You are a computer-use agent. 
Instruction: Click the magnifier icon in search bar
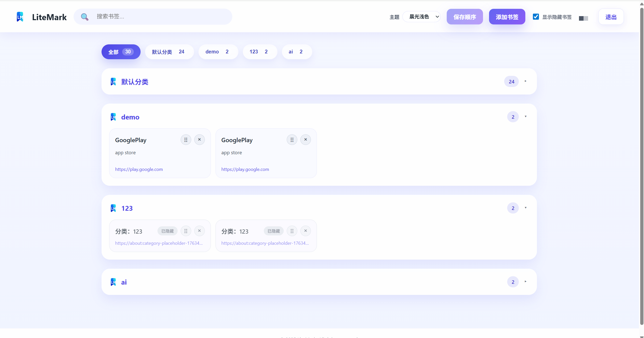85,17
